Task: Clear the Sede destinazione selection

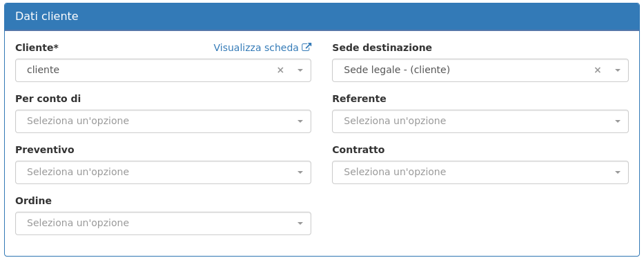Action: pyautogui.click(x=597, y=70)
